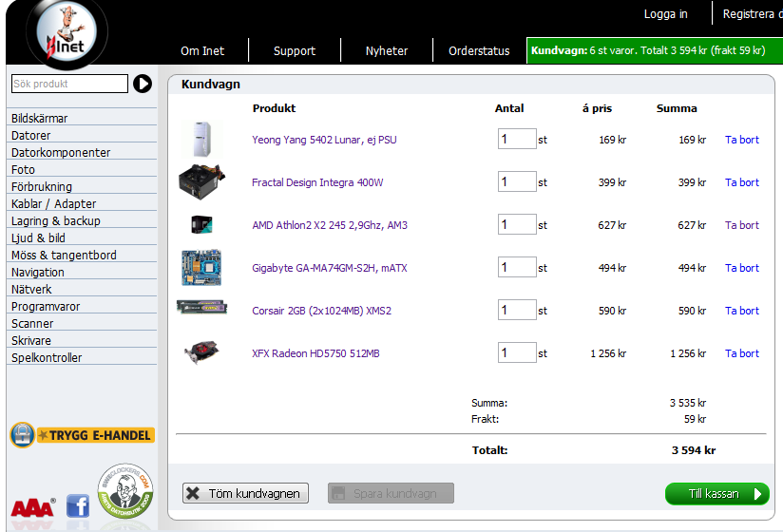Click the Yeong Yang case thumbnail
This screenshot has width=783, height=532.
tap(201, 140)
